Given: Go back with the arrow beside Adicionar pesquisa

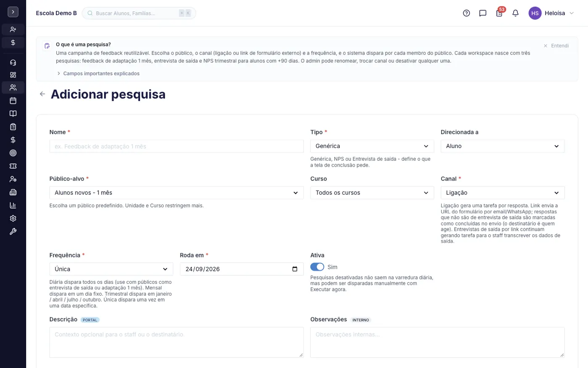Looking at the screenshot, I should pos(42,94).
